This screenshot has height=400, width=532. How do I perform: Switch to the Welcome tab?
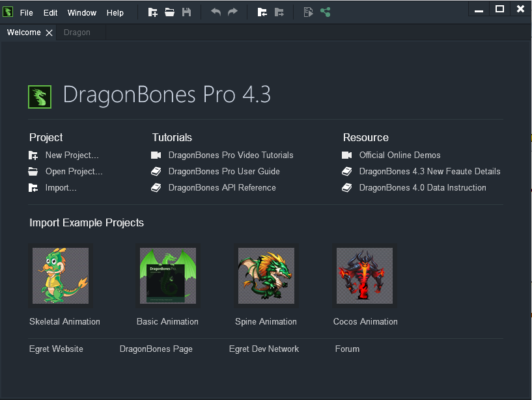click(23, 33)
